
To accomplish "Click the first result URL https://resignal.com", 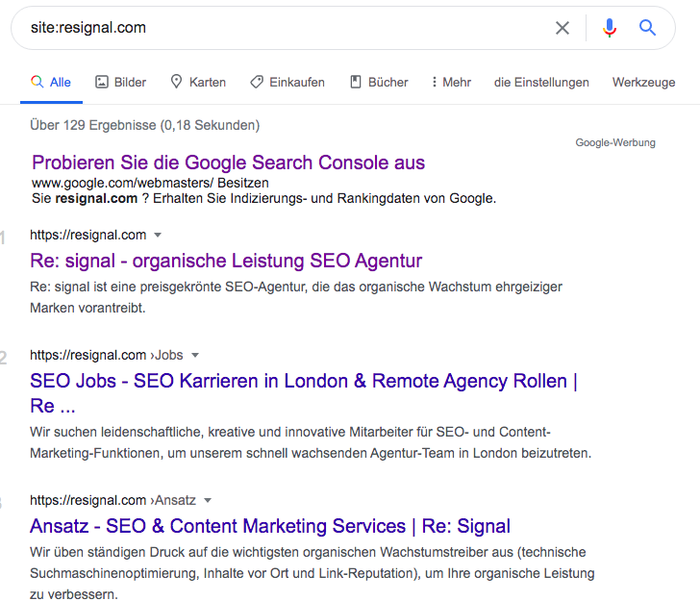I will pyautogui.click(x=87, y=235).
